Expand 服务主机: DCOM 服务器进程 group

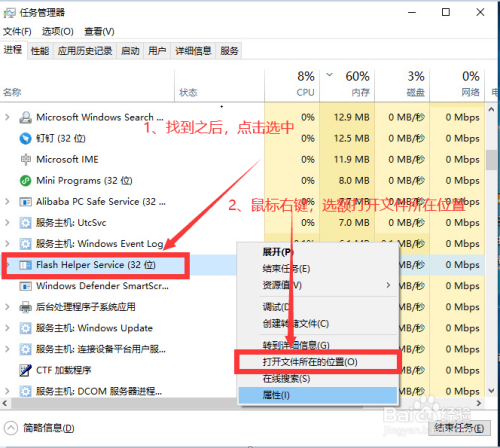[7, 391]
